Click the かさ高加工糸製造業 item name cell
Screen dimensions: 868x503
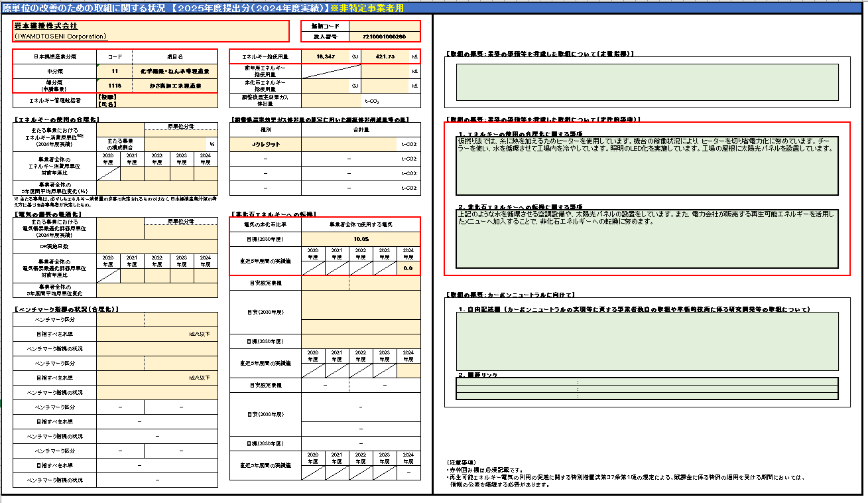coord(174,86)
